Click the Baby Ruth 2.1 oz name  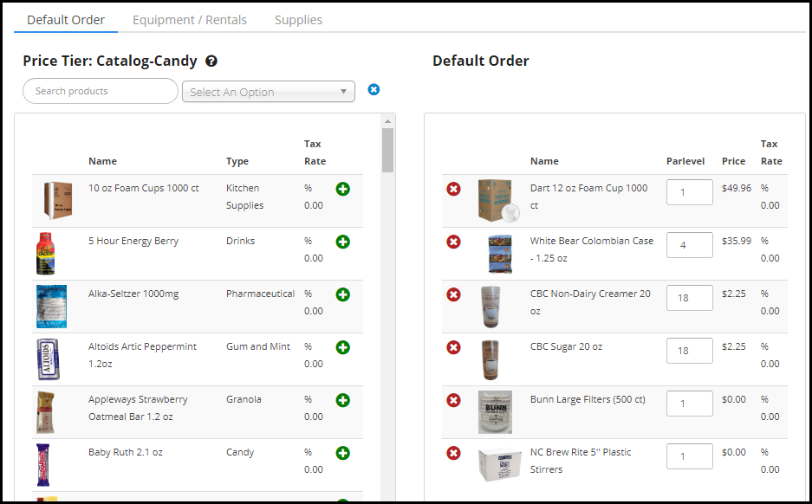(x=126, y=452)
